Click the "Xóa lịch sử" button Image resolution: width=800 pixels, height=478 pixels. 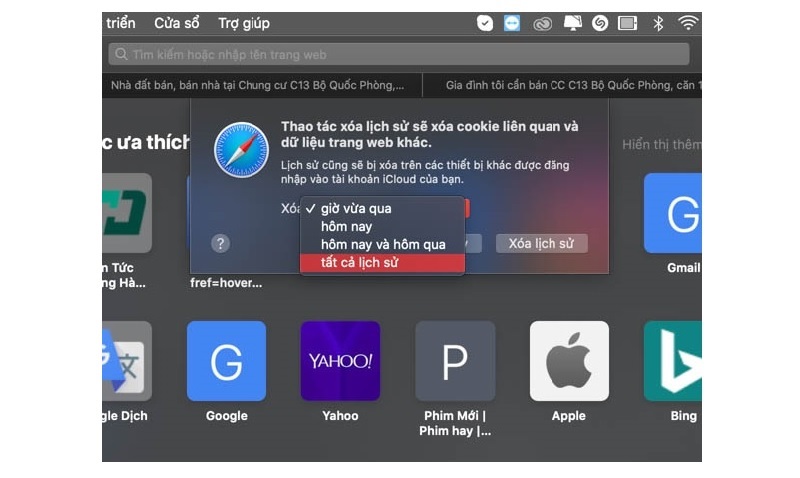tap(541, 243)
